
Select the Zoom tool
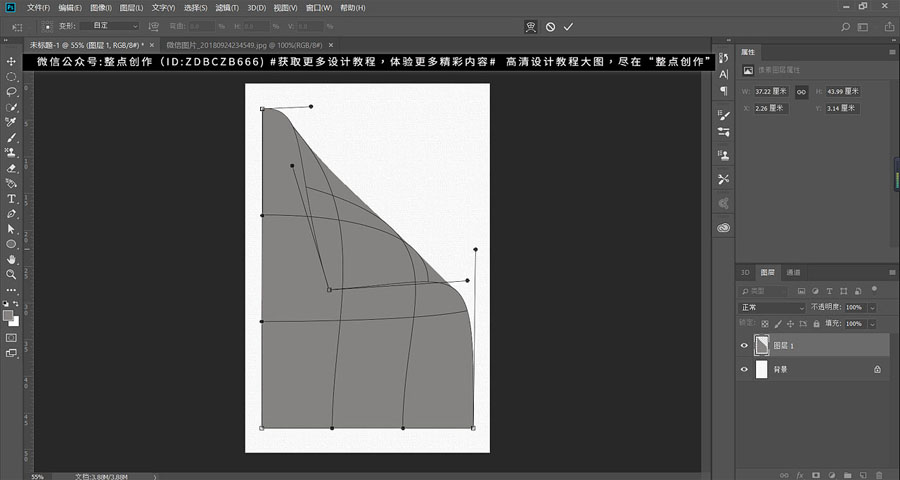11,274
